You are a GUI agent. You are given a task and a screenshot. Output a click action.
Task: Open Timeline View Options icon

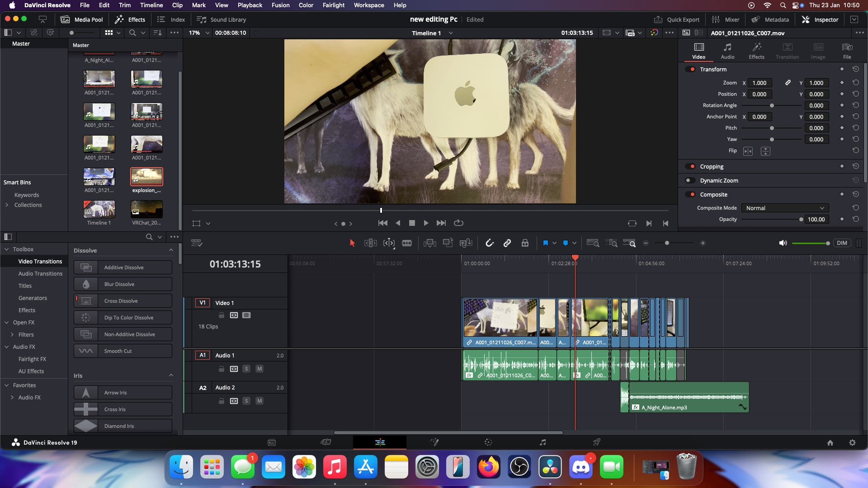click(x=197, y=243)
